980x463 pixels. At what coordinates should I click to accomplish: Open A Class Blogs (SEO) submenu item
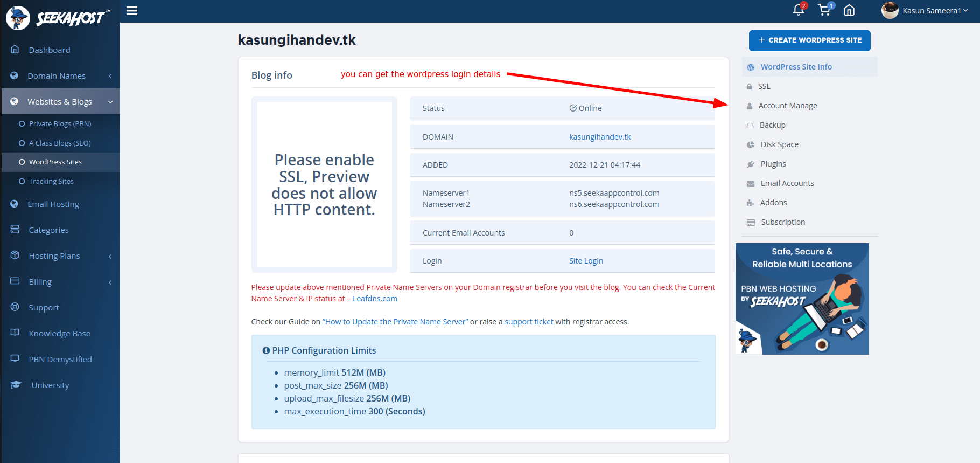point(60,143)
